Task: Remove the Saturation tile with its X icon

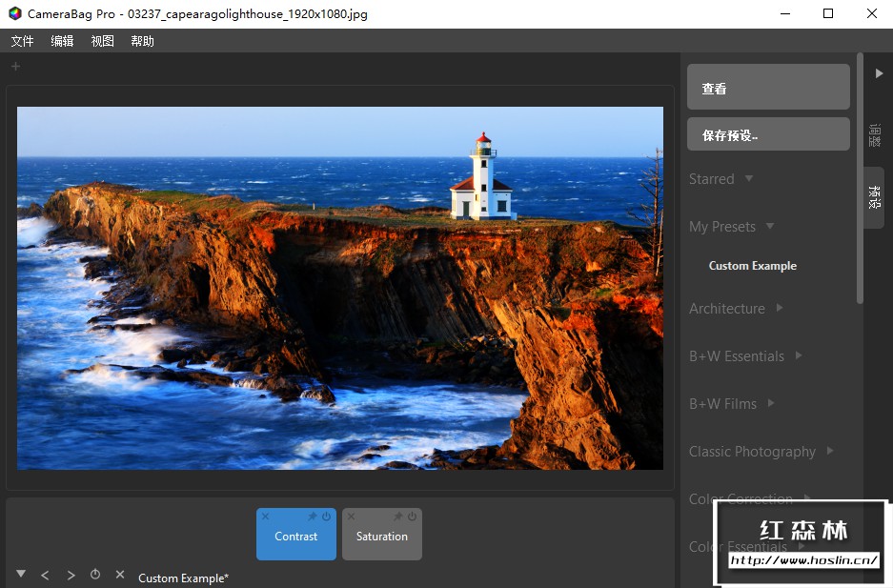Action: coord(351,517)
